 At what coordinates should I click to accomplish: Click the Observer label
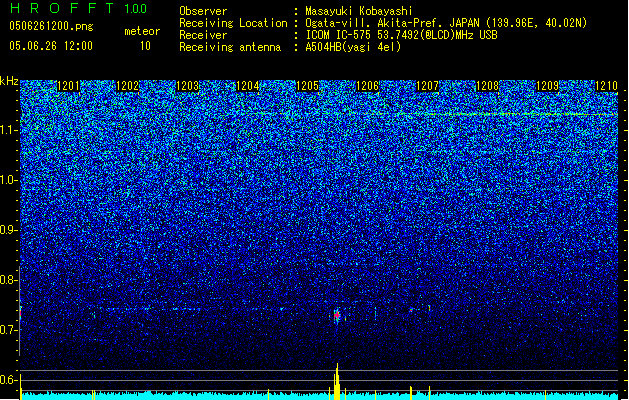[x=203, y=11]
